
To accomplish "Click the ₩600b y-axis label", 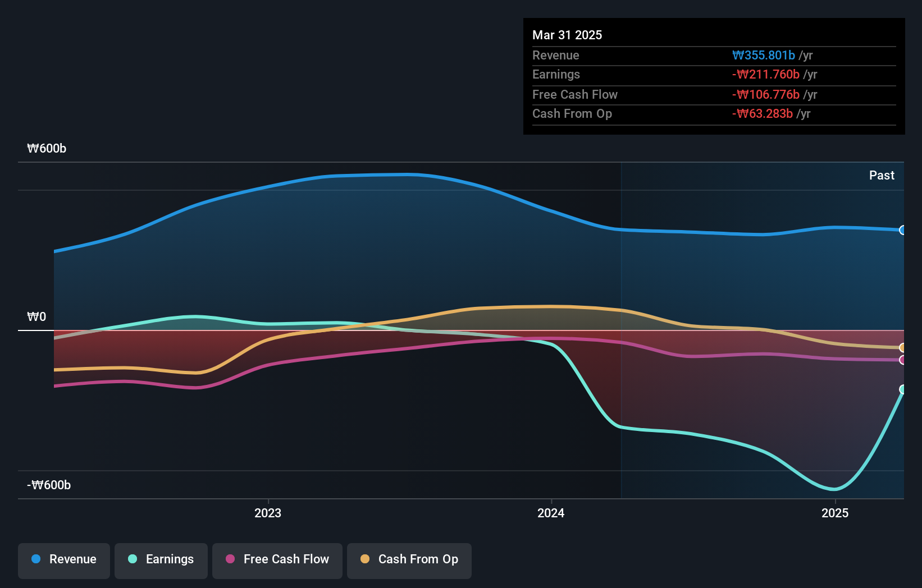I will [47, 148].
